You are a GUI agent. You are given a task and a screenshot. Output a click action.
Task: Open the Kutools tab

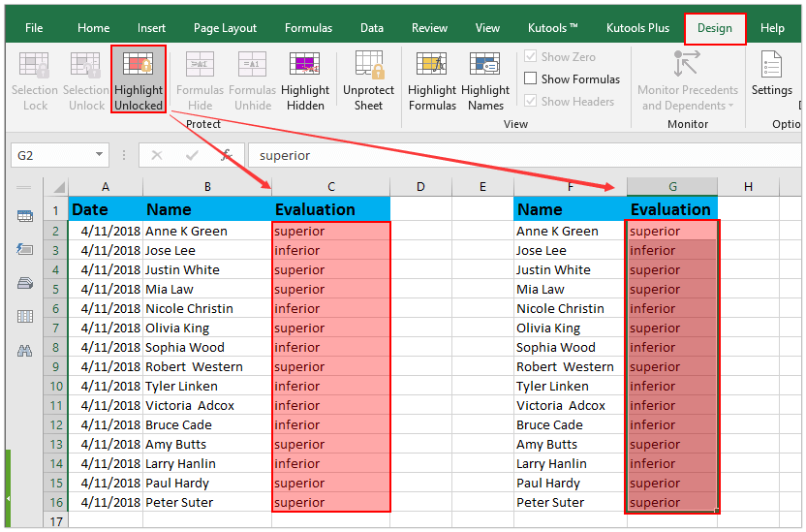tap(552, 28)
